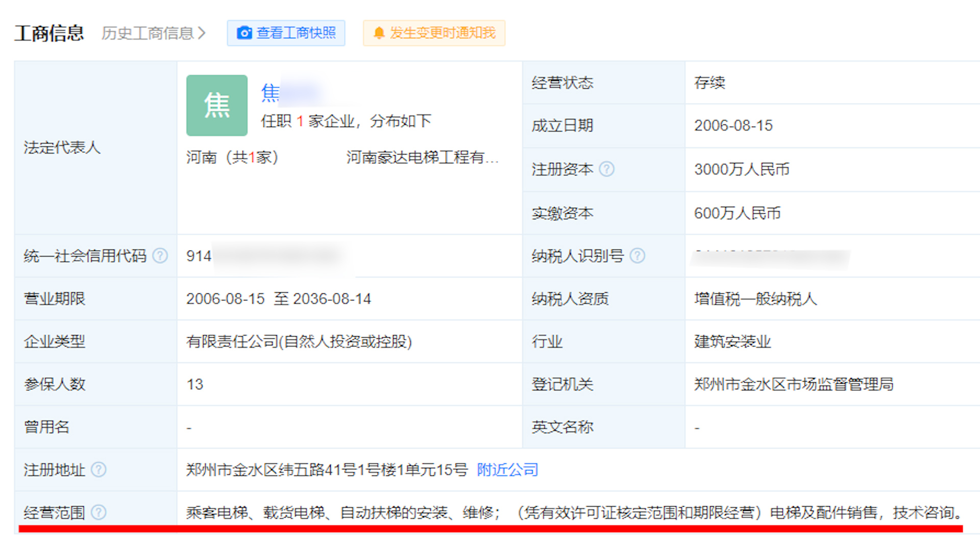This screenshot has height=551, width=980.
Task: Click help icon next to 注册地址
Action: (x=99, y=469)
